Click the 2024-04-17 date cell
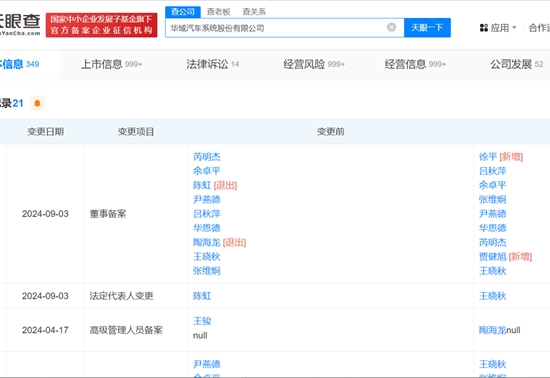 (45, 330)
